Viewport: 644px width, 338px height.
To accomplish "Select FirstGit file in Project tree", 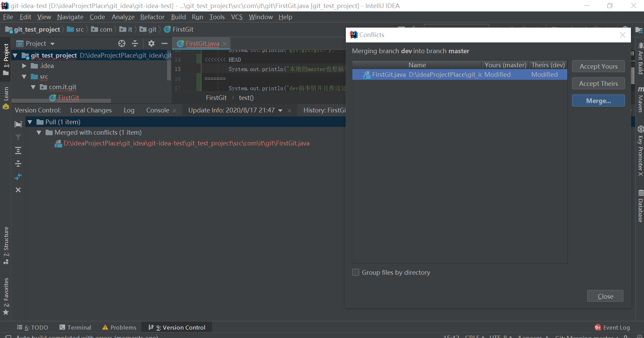I will 69,98.
